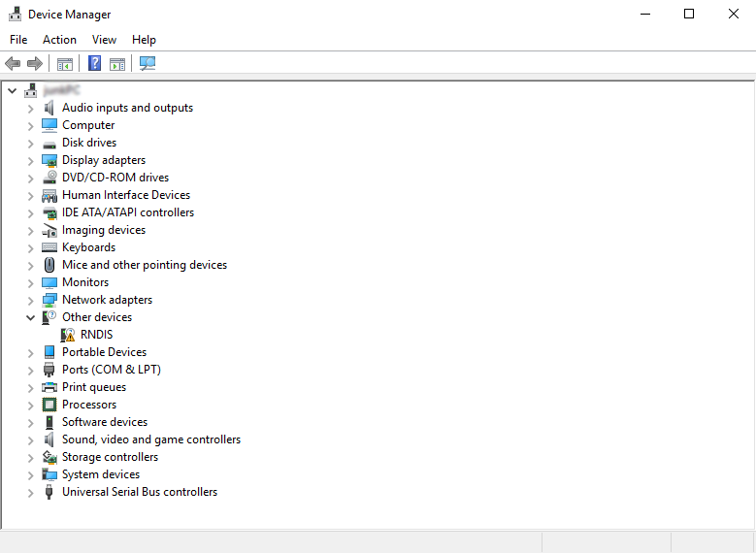Image resolution: width=756 pixels, height=553 pixels.
Task: Select the RNDIS warning device icon
Action: 68,335
